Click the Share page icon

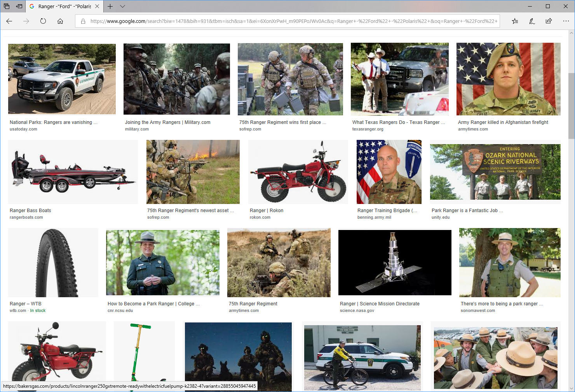point(549,21)
